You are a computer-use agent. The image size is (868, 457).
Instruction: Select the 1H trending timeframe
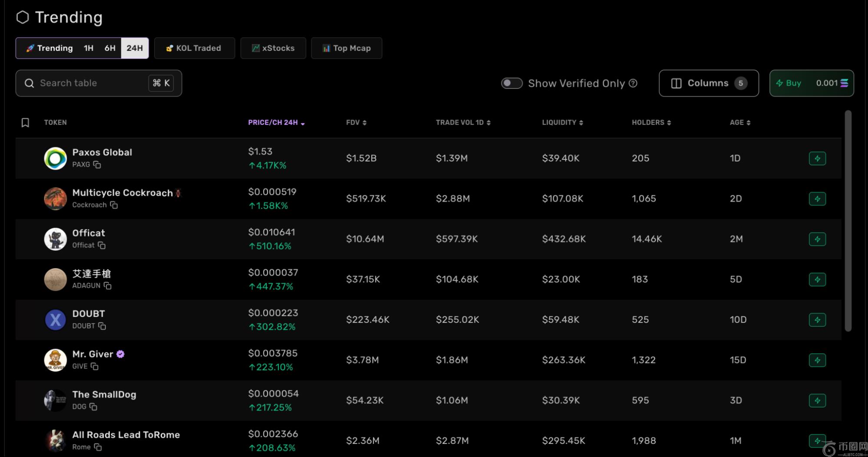(x=89, y=48)
